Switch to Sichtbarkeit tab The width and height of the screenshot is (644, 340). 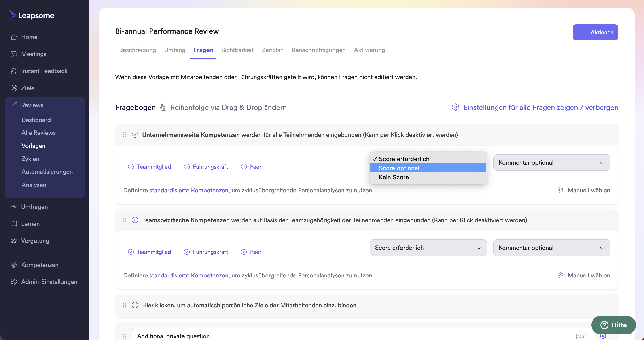pyautogui.click(x=237, y=50)
